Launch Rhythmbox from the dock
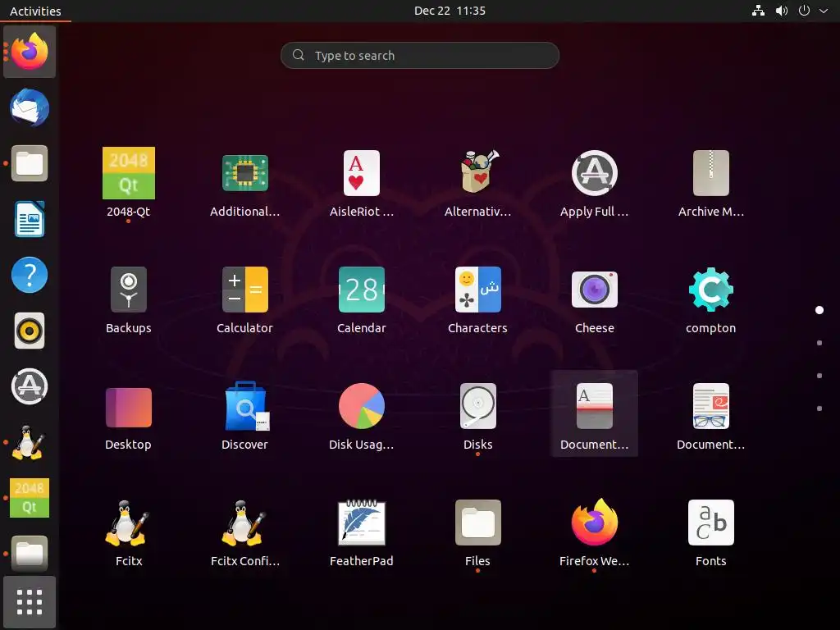The image size is (840, 630). tap(30, 331)
